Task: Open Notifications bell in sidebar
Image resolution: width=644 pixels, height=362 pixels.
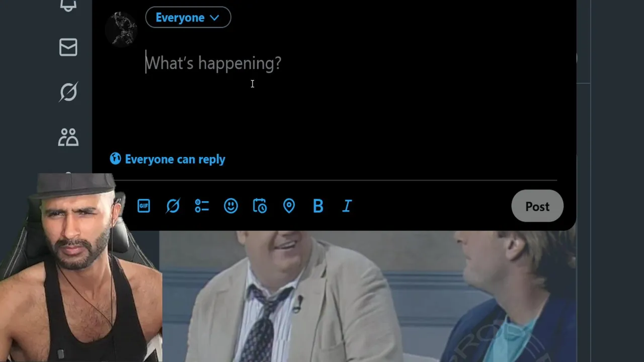Action: [x=68, y=5]
